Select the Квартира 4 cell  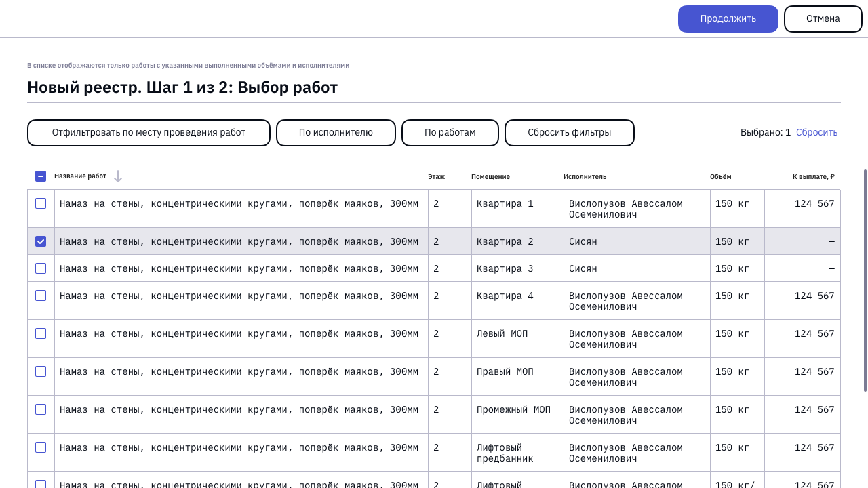[x=517, y=301]
